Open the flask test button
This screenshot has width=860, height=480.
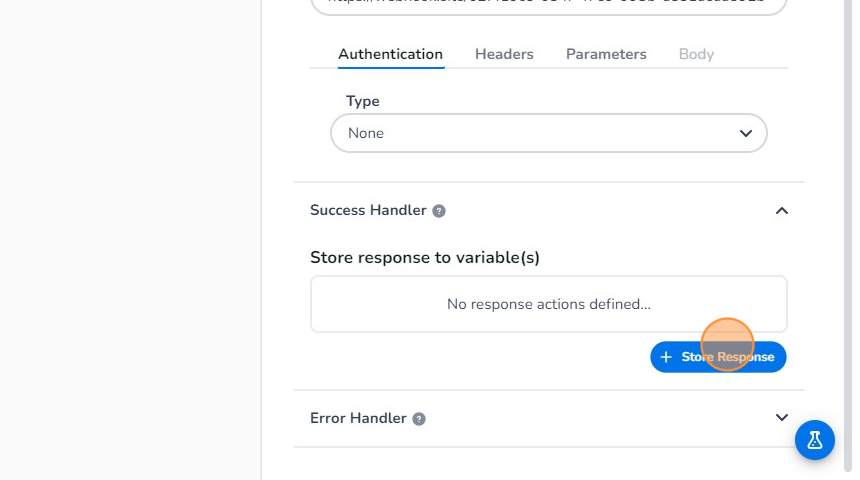[815, 440]
